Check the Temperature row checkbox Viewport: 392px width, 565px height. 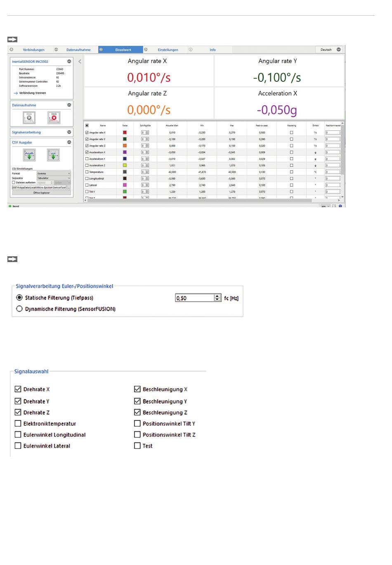87,172
